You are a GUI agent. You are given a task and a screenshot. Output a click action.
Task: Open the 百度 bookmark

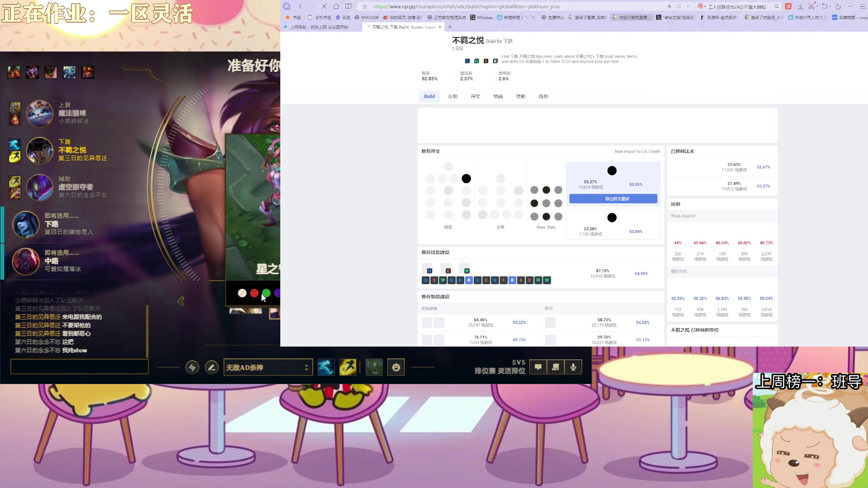click(x=343, y=18)
